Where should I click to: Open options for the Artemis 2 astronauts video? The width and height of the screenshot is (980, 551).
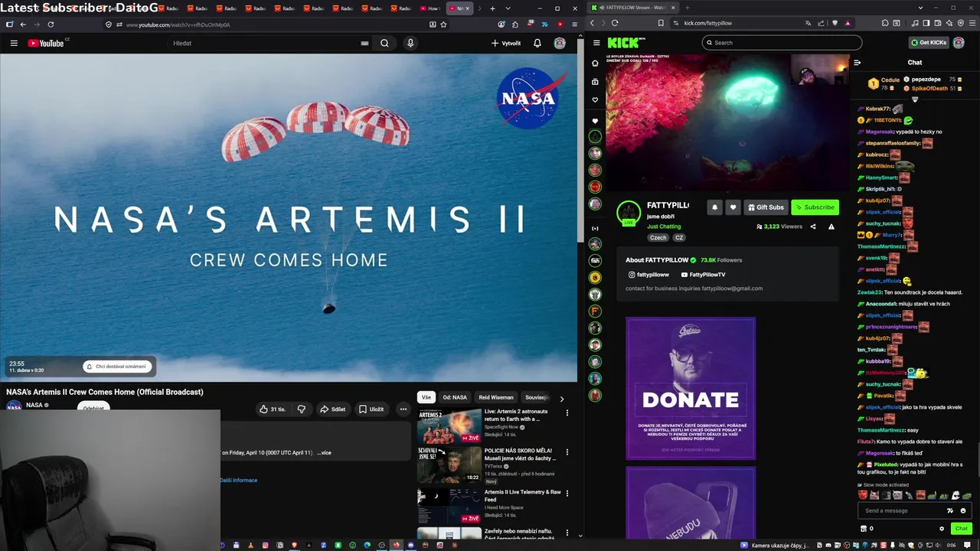tap(567, 413)
